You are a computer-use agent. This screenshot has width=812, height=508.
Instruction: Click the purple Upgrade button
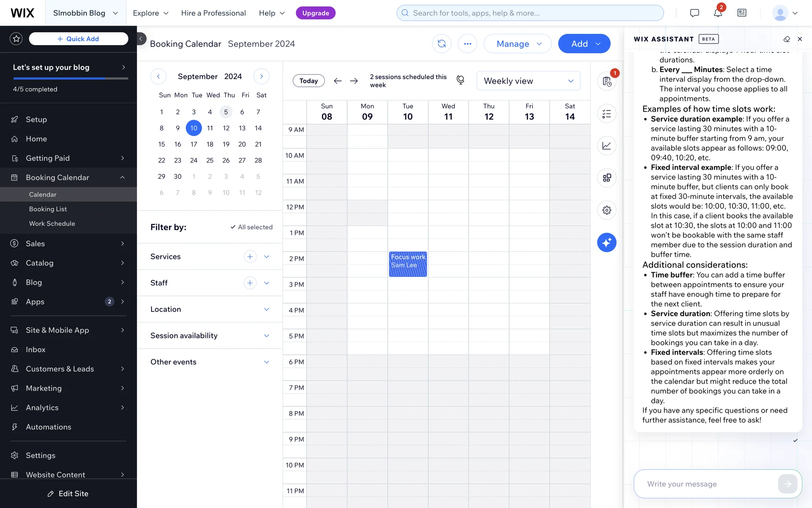315,13
